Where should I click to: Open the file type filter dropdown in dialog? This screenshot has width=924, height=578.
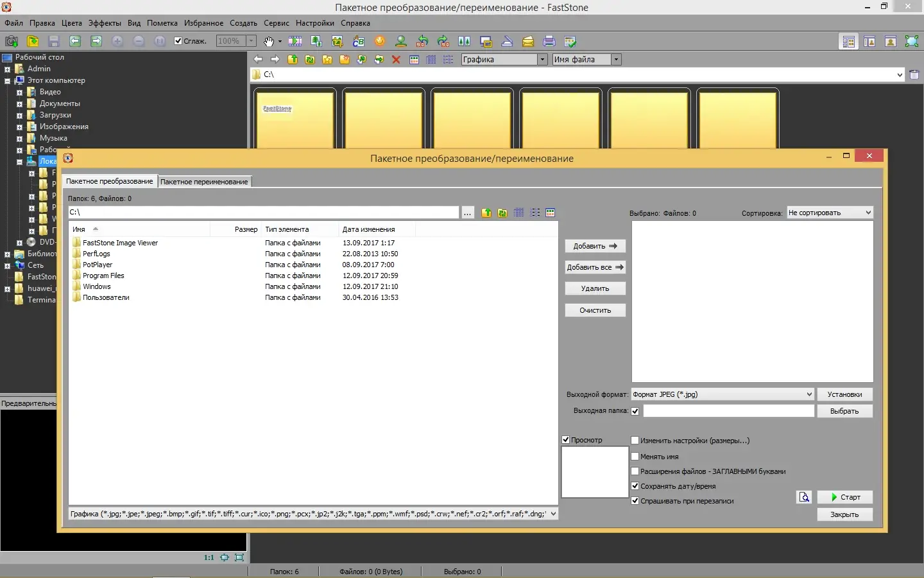(x=313, y=514)
